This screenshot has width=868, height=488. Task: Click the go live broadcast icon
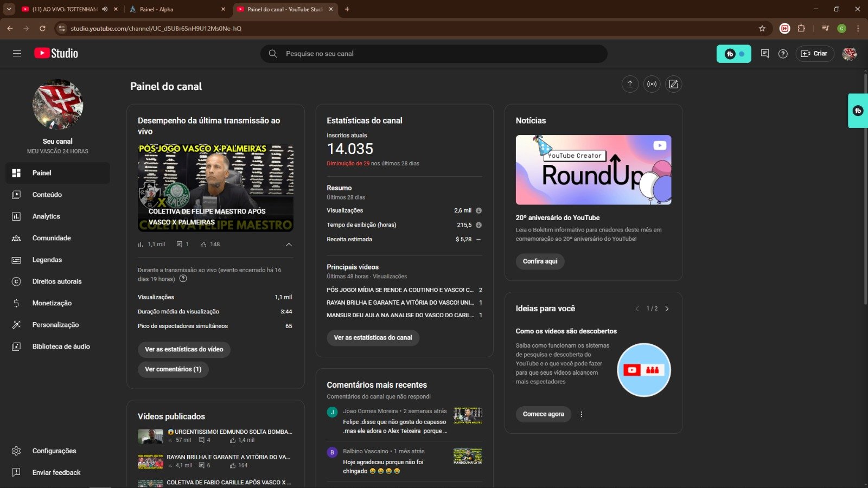pyautogui.click(x=652, y=84)
